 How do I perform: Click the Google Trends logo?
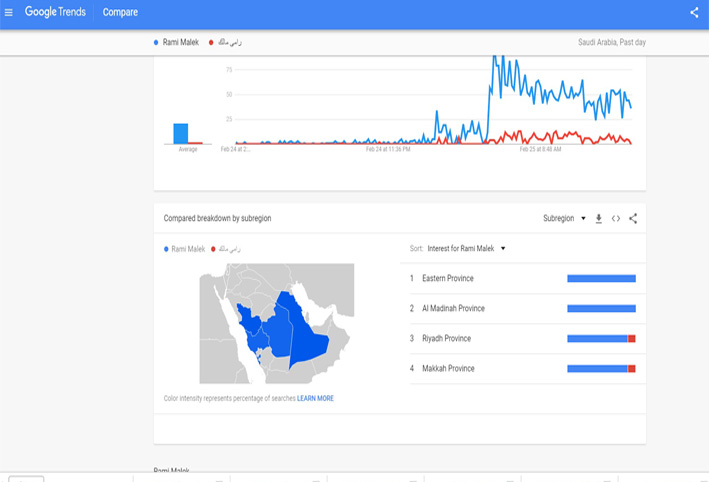[55, 12]
